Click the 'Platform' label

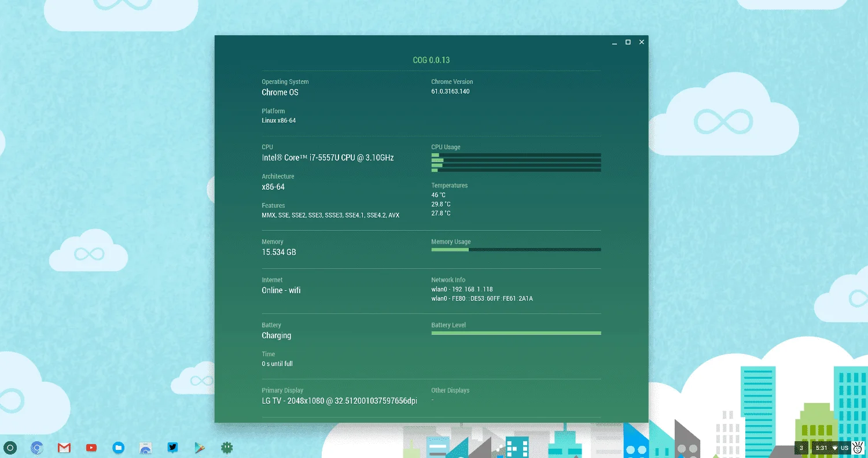click(x=273, y=111)
